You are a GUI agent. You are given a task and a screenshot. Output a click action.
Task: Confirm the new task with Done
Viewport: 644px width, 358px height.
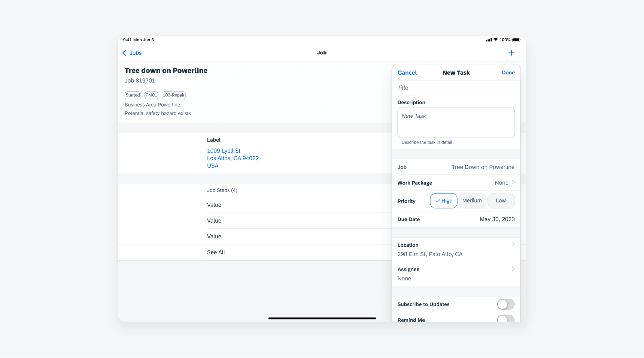pos(508,73)
